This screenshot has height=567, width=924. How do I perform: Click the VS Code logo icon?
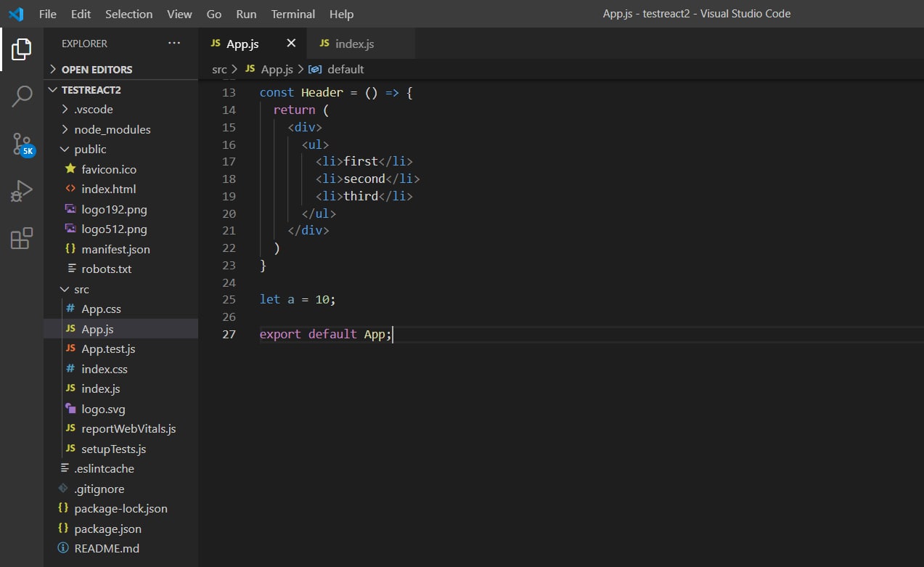(x=16, y=14)
